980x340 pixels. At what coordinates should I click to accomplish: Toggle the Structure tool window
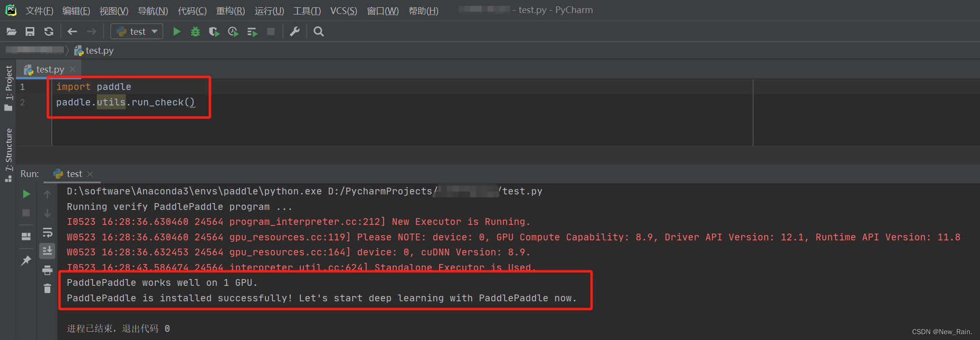pos(9,155)
